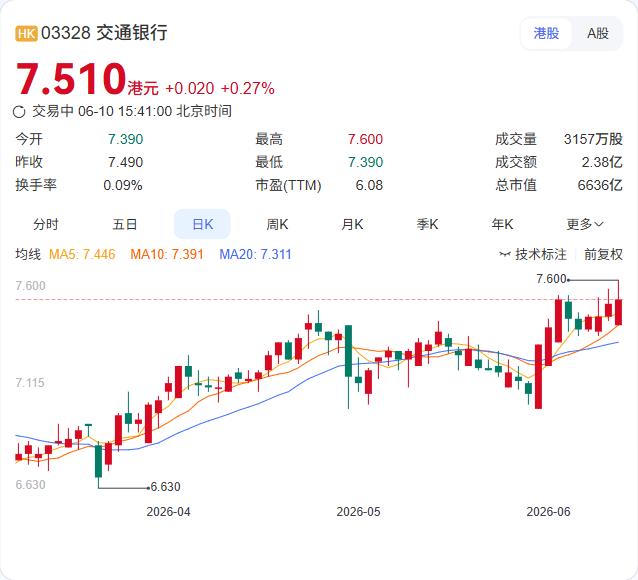The height and width of the screenshot is (580, 638).
Task: Click the price change +0.020
Action: tap(190, 88)
